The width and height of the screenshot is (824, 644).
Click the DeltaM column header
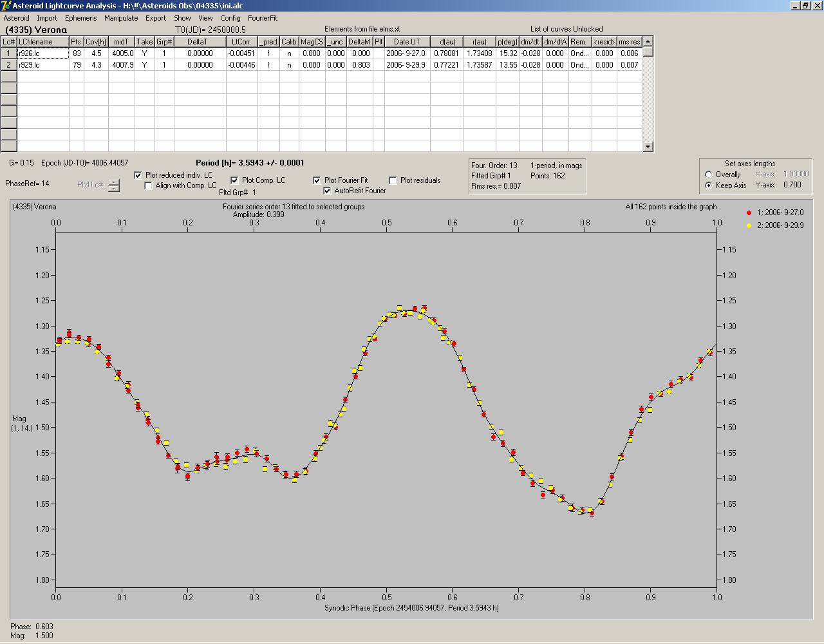359,42
